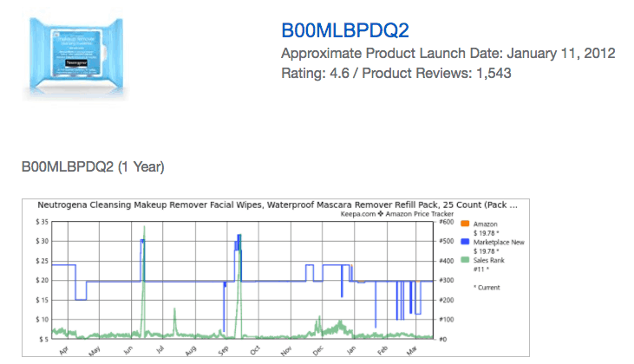The width and height of the screenshot is (634, 364).
Task: Click the Dec month axis label
Action: click(x=317, y=350)
